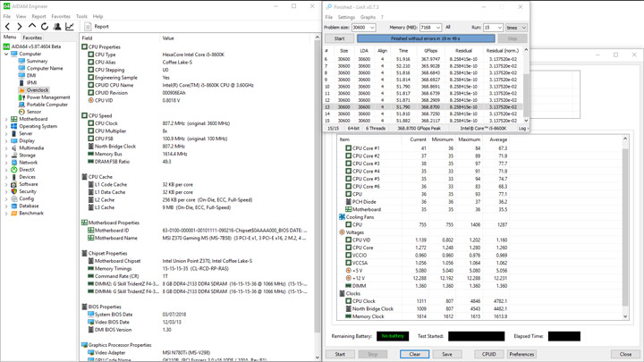Toggle CPU Core #1 checkbox in sensor list
644x362 pixels.
coord(348,148)
